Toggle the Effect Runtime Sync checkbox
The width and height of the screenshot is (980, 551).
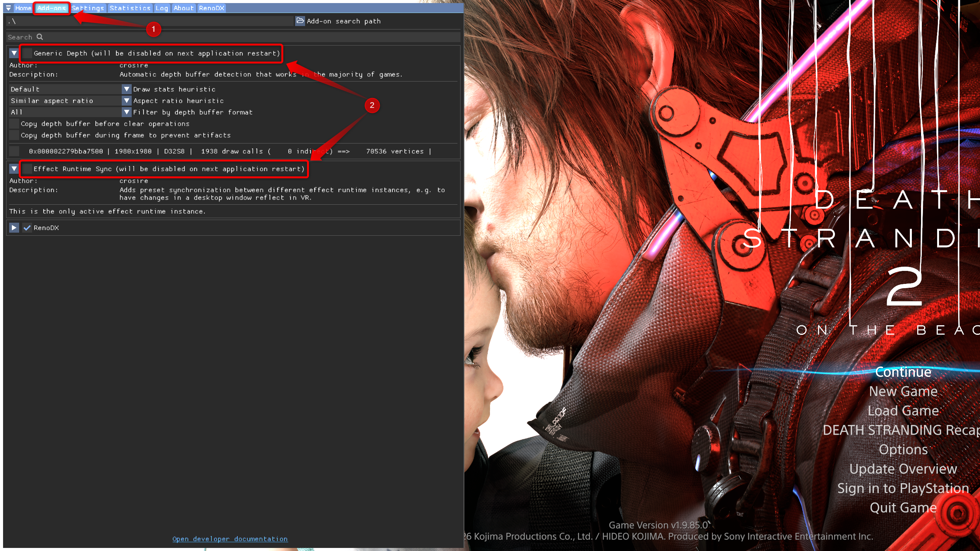click(27, 169)
